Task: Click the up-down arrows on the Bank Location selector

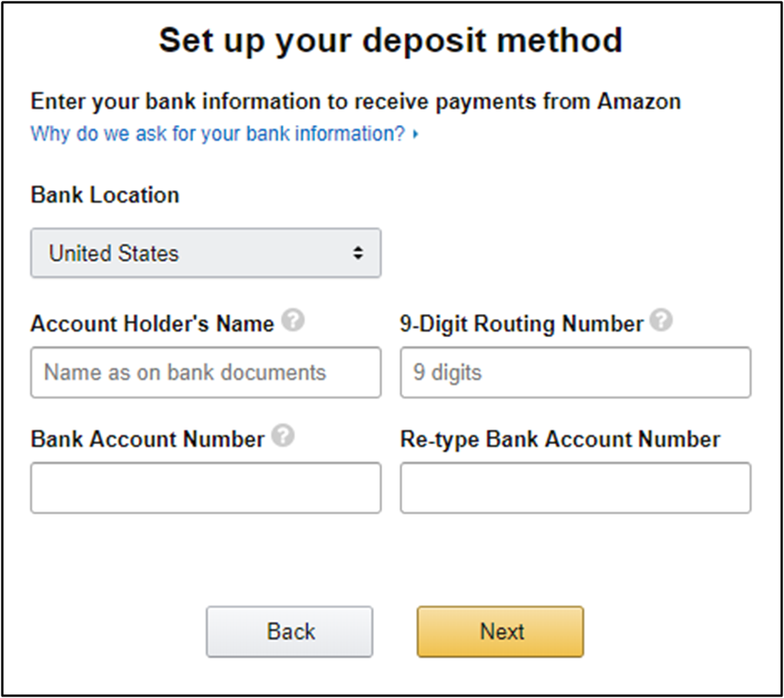Action: pos(358,253)
